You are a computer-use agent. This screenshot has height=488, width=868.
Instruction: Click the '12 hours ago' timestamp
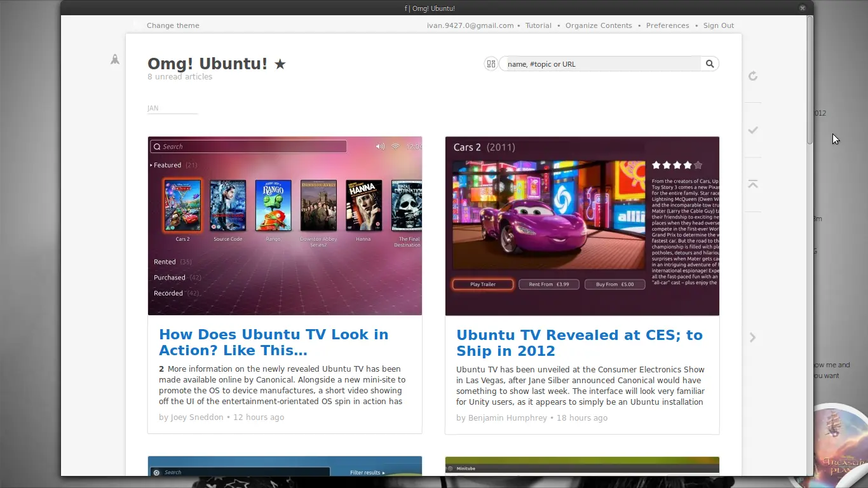coord(259,417)
